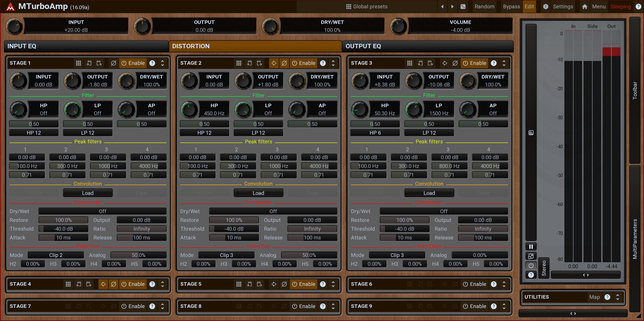Click Stage 2 copy settings icon

(249, 63)
